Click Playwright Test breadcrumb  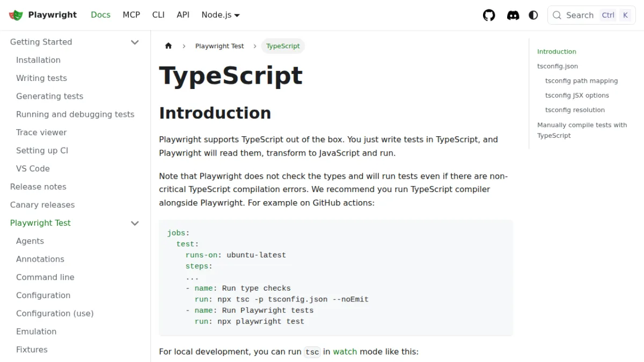tap(219, 46)
